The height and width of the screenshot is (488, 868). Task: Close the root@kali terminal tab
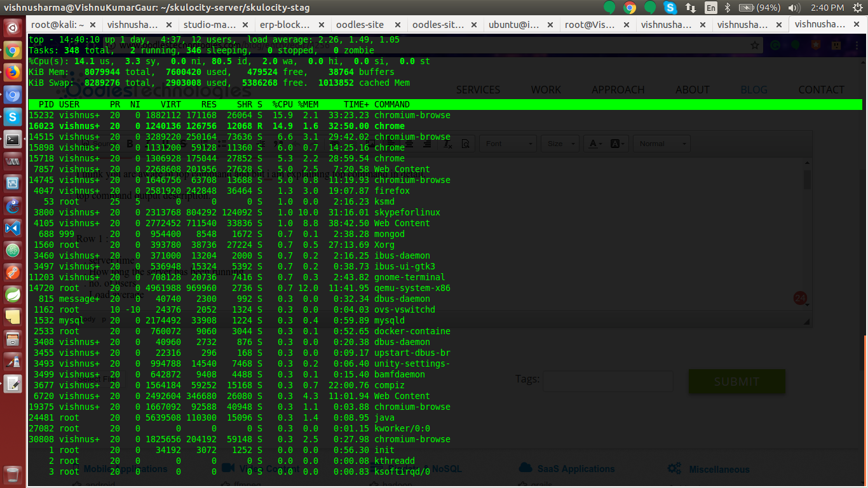pyautogui.click(x=93, y=25)
